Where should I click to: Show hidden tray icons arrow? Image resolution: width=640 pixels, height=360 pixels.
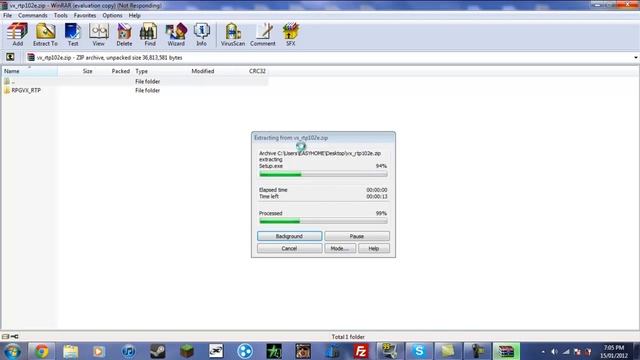543,351
